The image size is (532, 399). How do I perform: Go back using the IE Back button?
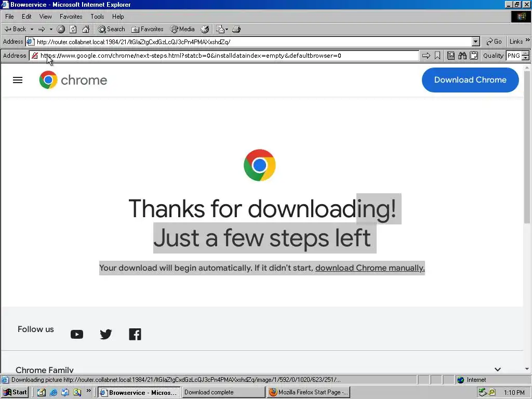(x=15, y=29)
